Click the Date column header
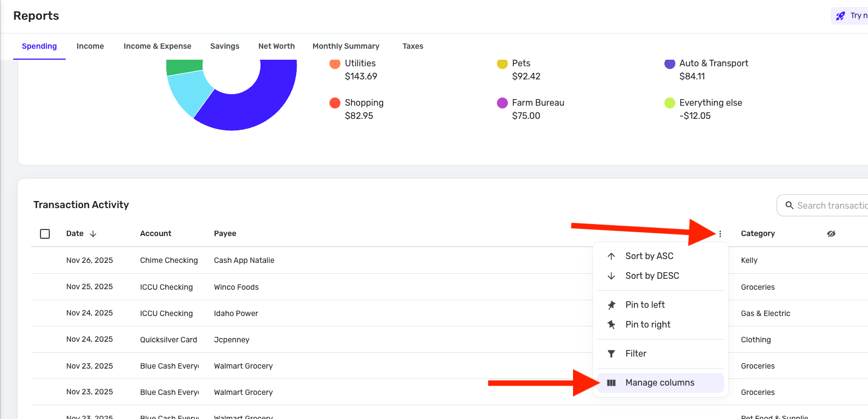 (75, 234)
